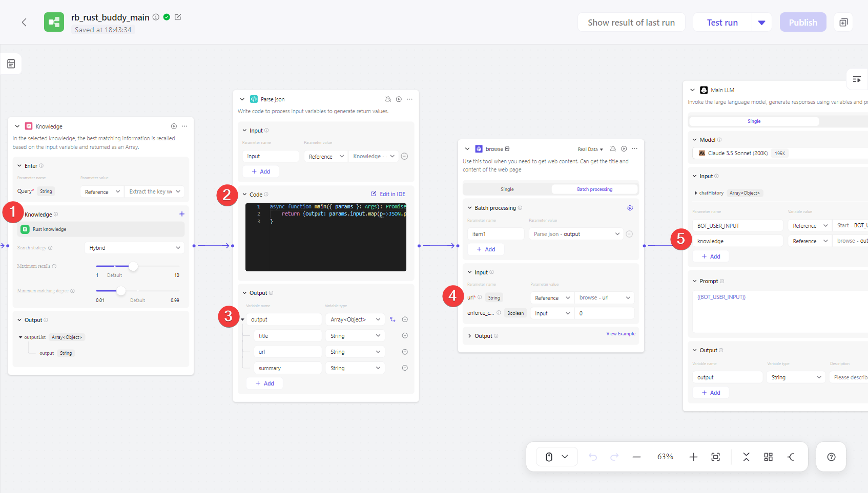868x493 pixels.
Task: Open the batch processing settings gear in browse node
Action: coord(630,208)
